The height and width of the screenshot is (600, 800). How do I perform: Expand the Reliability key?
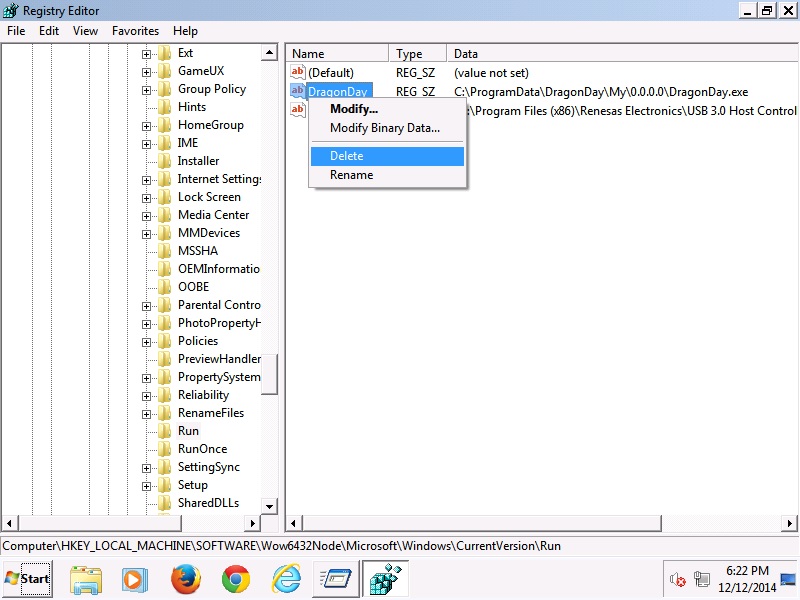[146, 396]
